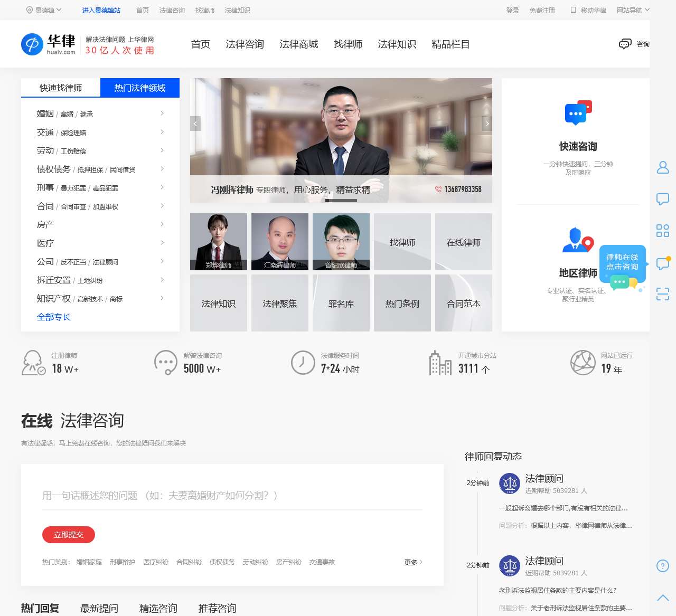Click the scan QR icon in right sidebar
Image resolution: width=676 pixels, height=616 pixels.
point(663,294)
